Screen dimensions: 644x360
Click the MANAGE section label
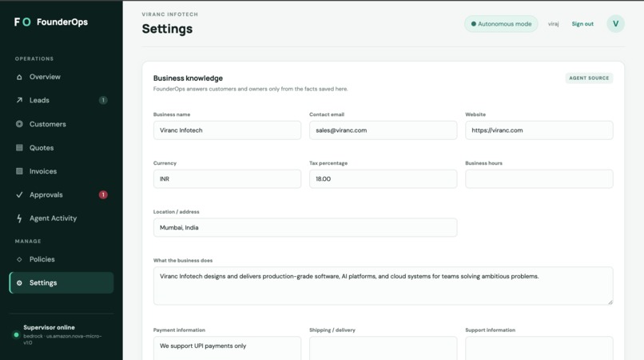(x=28, y=241)
